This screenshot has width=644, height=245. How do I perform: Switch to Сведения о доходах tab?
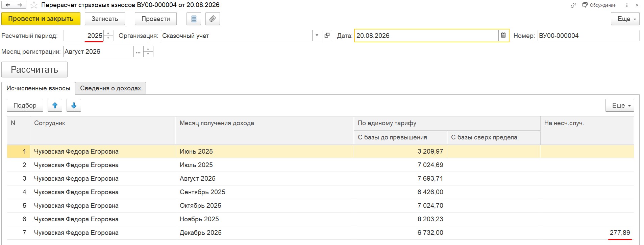[x=110, y=88]
